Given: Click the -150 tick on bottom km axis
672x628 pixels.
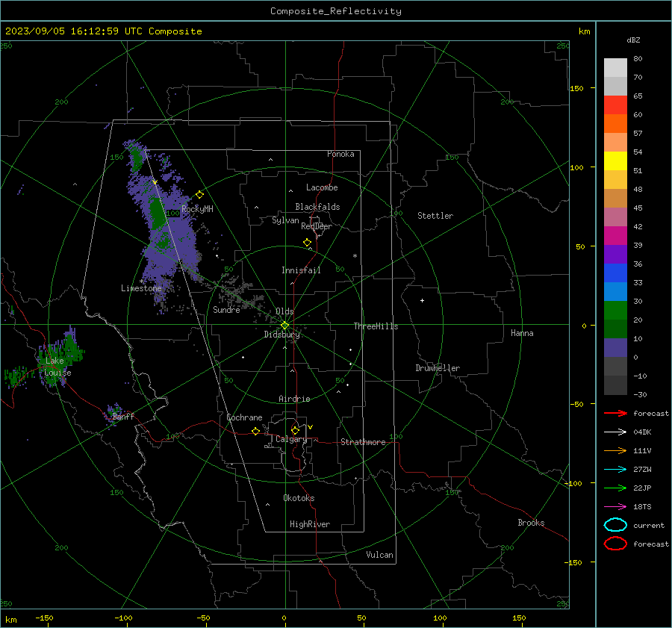Looking at the screenshot, I should [x=44, y=618].
